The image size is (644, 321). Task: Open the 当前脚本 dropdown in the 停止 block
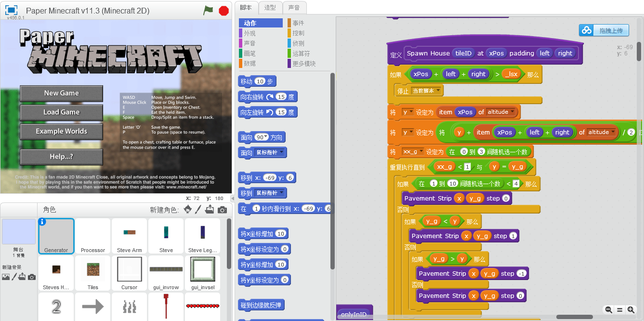pos(426,91)
